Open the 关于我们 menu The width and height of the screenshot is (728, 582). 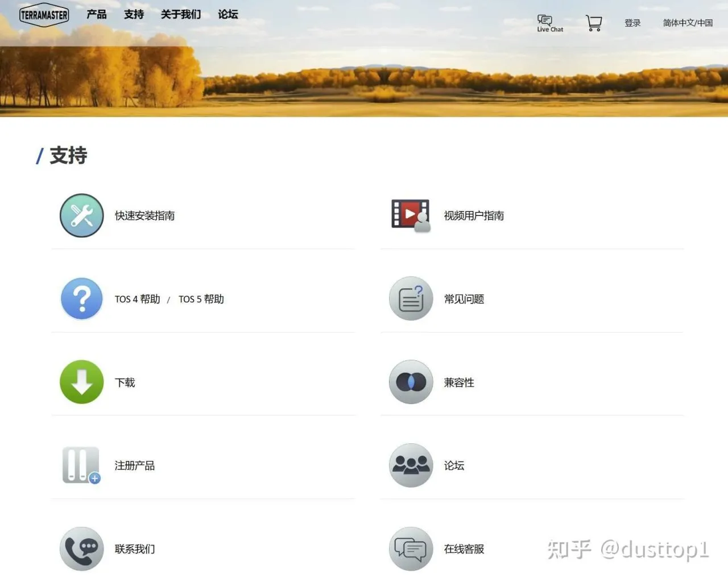pyautogui.click(x=181, y=14)
